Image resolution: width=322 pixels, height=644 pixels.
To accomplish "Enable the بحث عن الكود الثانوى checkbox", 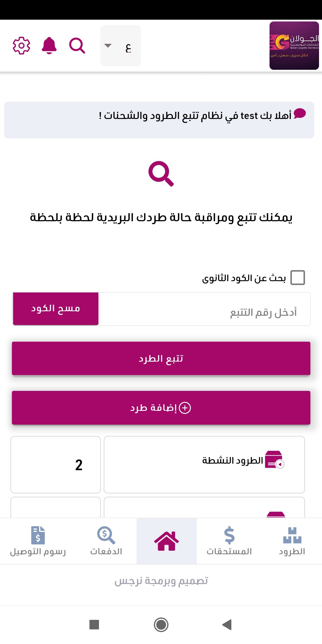I will [x=298, y=278].
